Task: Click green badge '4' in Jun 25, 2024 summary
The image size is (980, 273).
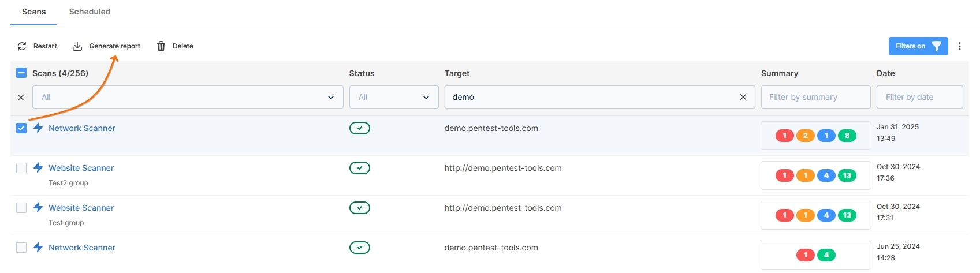Action: click(x=826, y=255)
